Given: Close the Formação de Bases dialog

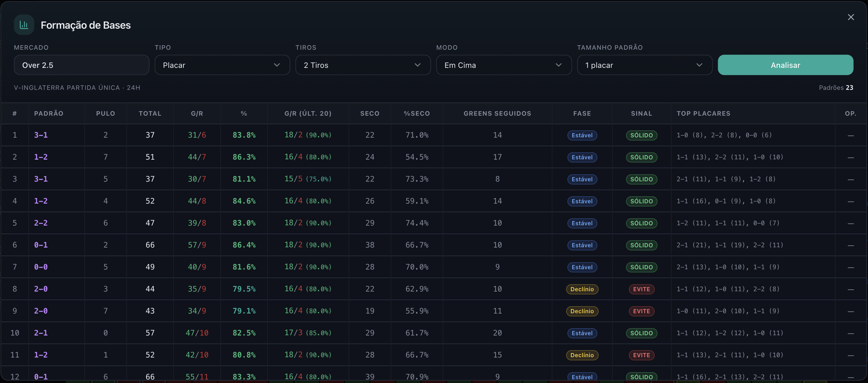Looking at the screenshot, I should (x=850, y=17).
